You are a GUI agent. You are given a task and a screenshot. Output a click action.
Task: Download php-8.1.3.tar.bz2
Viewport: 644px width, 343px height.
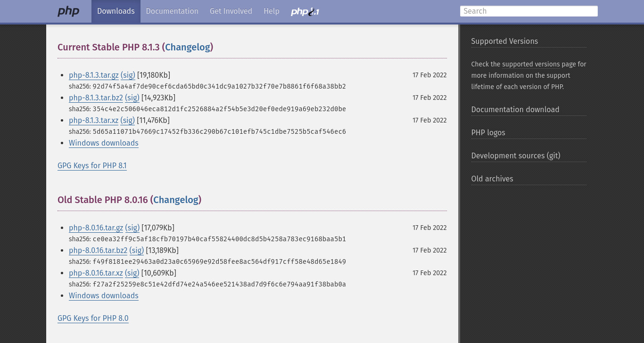tap(96, 98)
